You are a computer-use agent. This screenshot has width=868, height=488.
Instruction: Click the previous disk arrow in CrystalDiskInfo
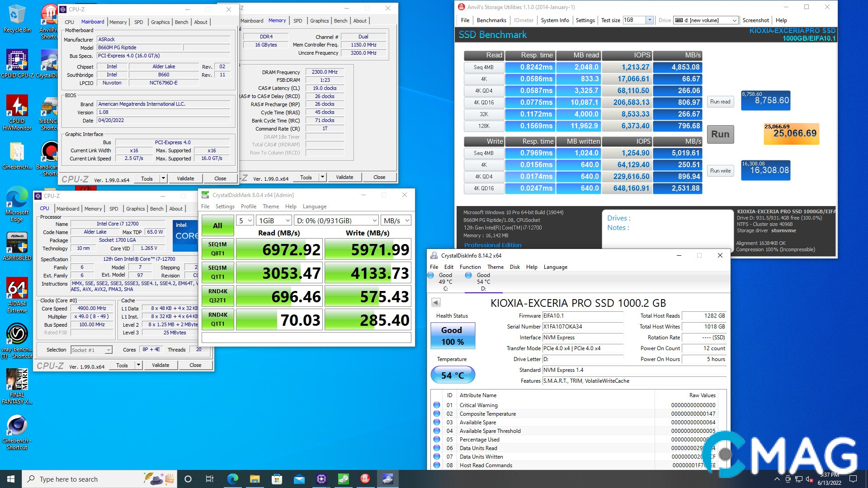(x=436, y=302)
